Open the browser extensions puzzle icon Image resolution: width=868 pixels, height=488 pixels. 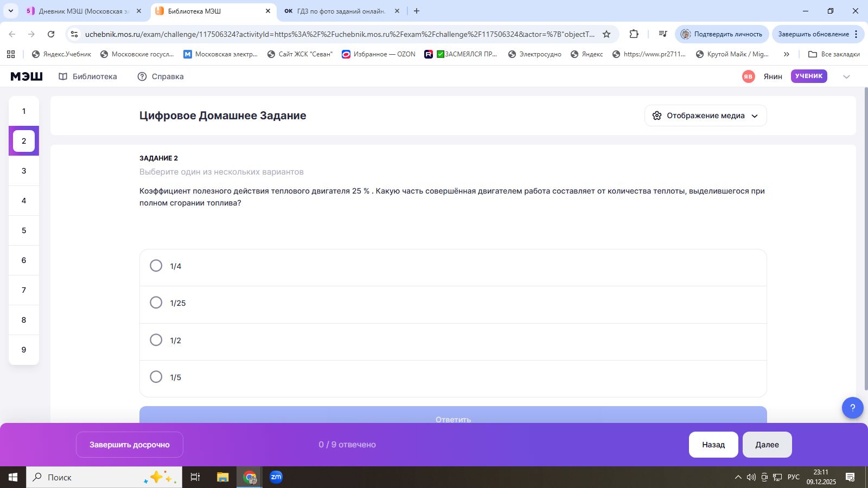634,34
